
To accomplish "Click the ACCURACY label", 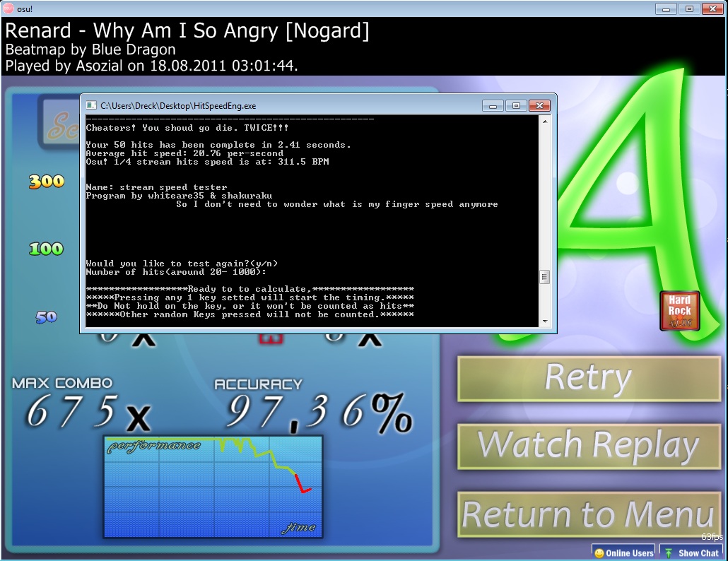I will click(258, 384).
